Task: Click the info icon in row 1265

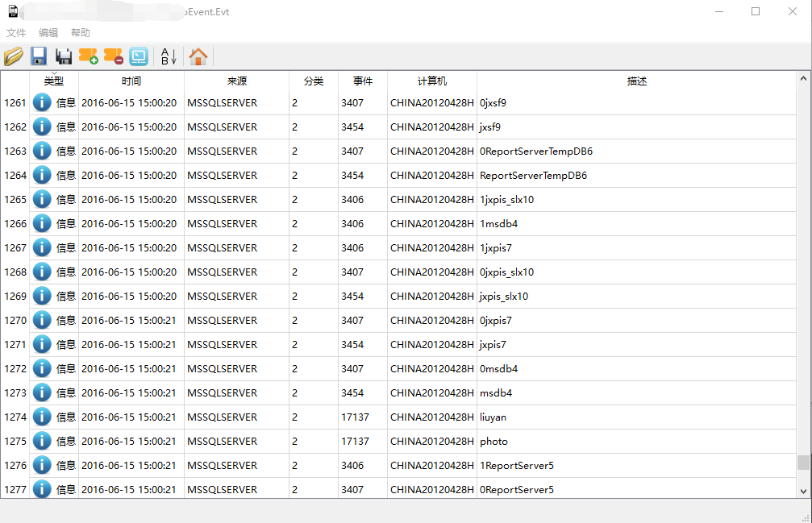Action: click(42, 199)
